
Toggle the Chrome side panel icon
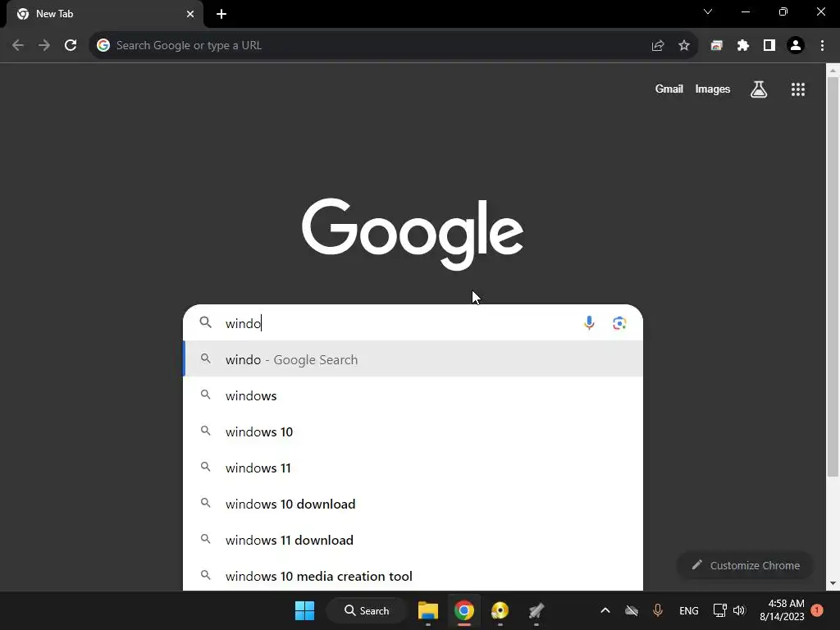tap(769, 46)
